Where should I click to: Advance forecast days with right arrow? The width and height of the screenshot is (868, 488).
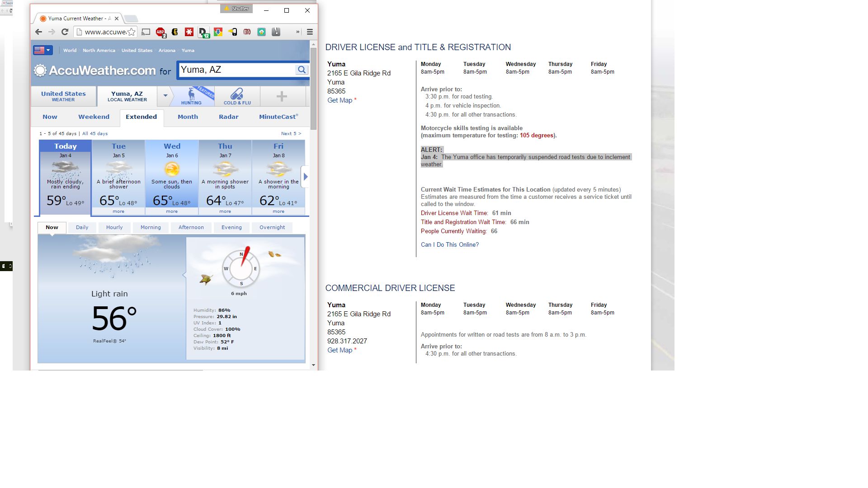point(306,177)
